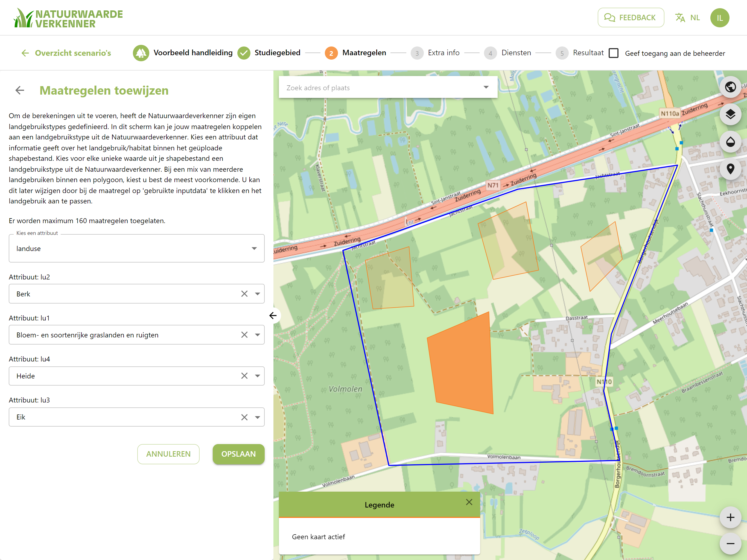This screenshot has width=747, height=560.
Task: Click the Eik value in lu3 field
Action: pyautogui.click(x=21, y=417)
